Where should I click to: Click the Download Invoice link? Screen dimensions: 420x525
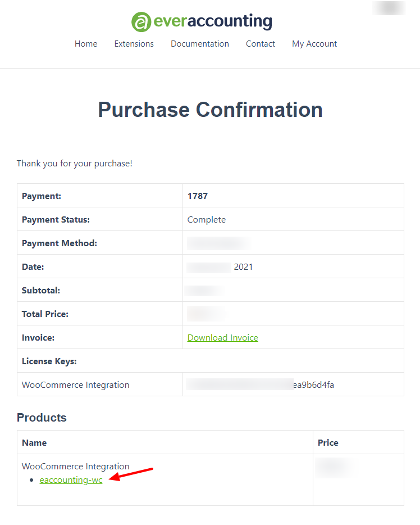pyautogui.click(x=223, y=337)
